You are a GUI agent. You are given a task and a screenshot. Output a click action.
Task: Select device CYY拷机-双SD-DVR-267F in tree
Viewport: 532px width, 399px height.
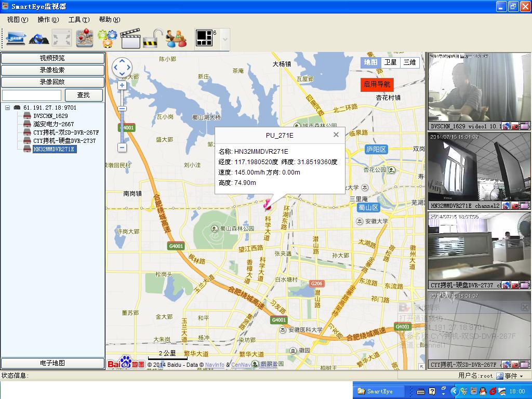[x=66, y=132]
